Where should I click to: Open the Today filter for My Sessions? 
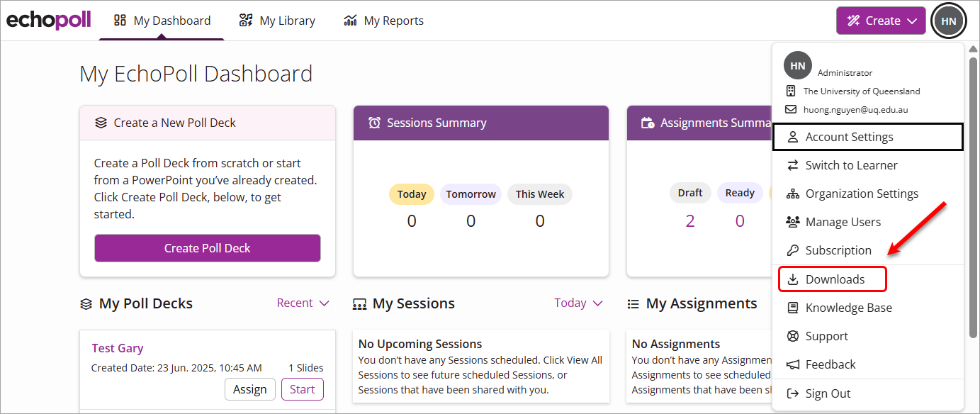pyautogui.click(x=578, y=303)
